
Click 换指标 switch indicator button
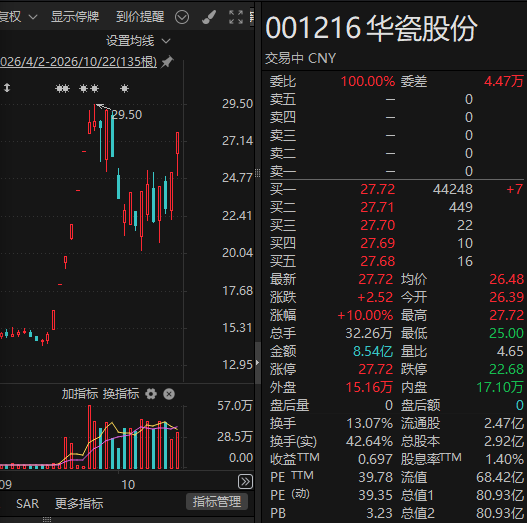click(121, 394)
